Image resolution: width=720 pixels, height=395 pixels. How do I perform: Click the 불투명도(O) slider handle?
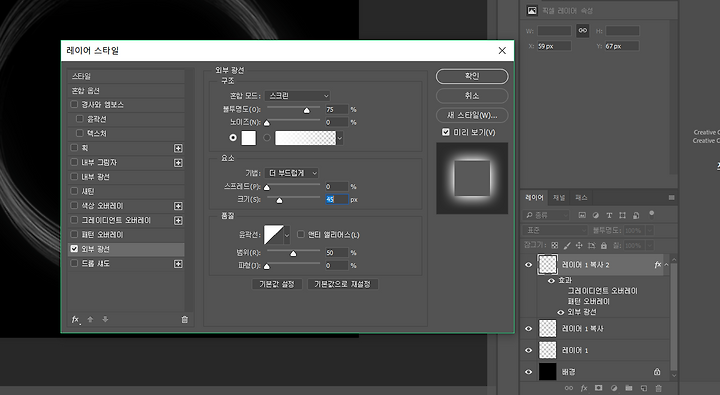307,110
